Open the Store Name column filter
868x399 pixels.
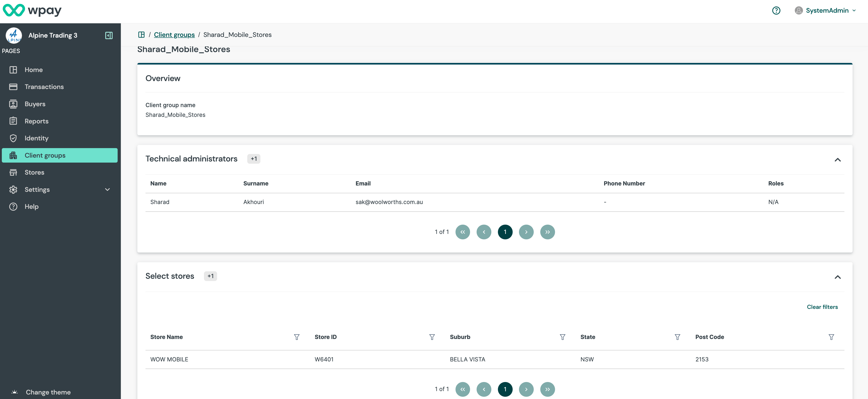[x=296, y=337]
